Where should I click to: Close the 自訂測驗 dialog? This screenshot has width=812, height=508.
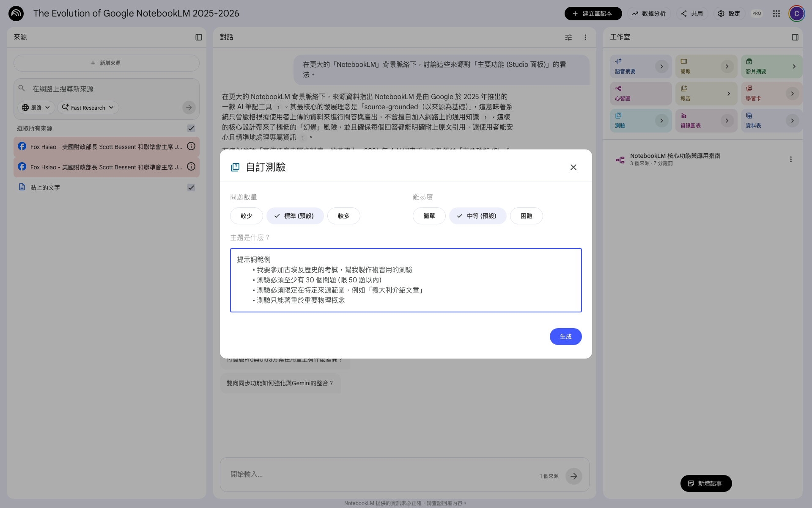(573, 167)
